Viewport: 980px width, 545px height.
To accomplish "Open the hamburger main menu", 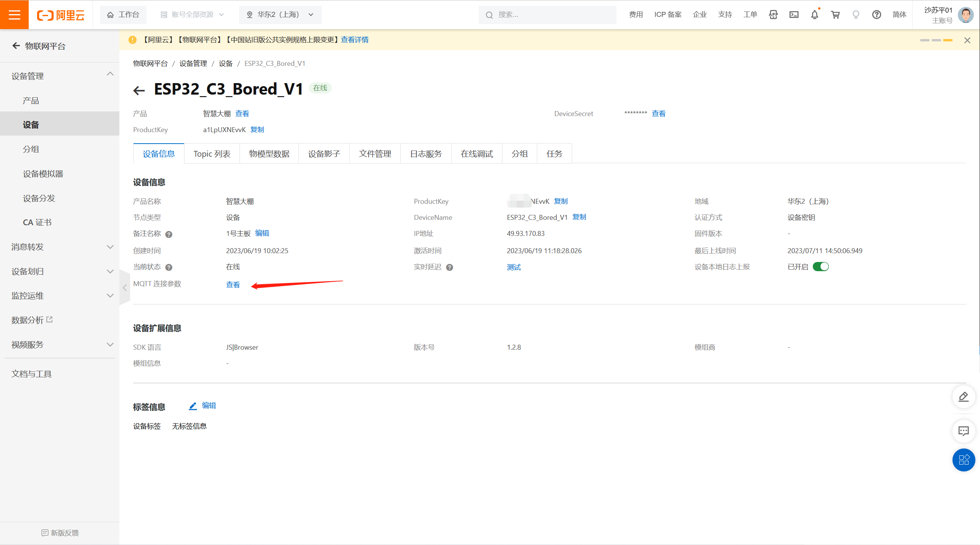I will 14,15.
